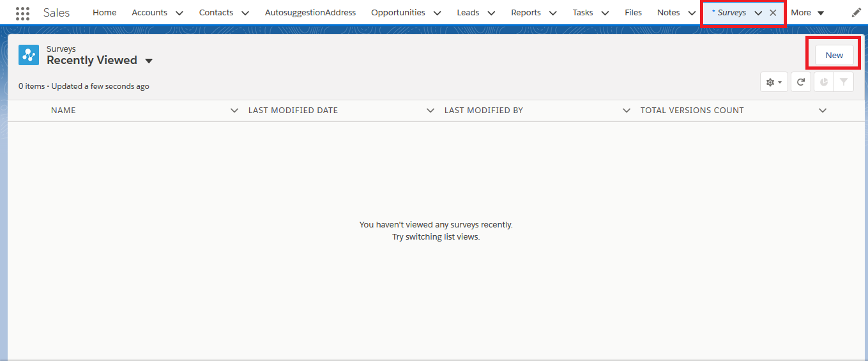Open the Opportunities tab

click(x=398, y=13)
